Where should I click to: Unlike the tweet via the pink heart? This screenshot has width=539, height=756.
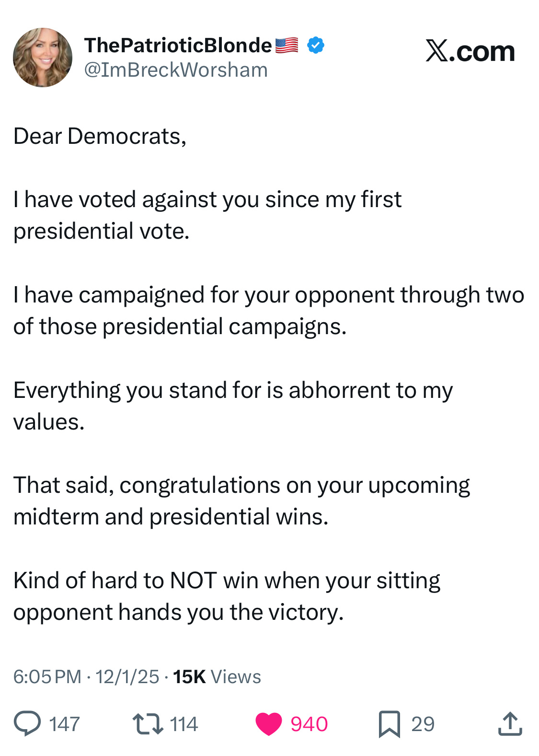pos(269,724)
